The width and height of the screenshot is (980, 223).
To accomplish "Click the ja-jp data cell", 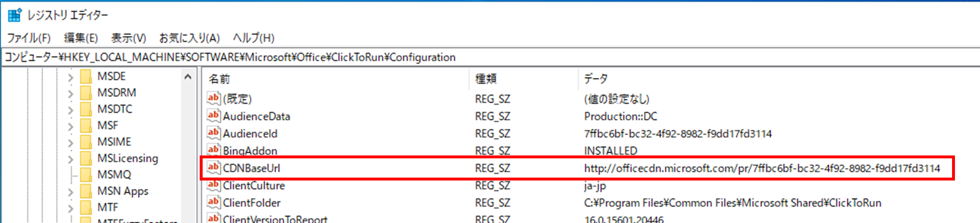I will (595, 186).
